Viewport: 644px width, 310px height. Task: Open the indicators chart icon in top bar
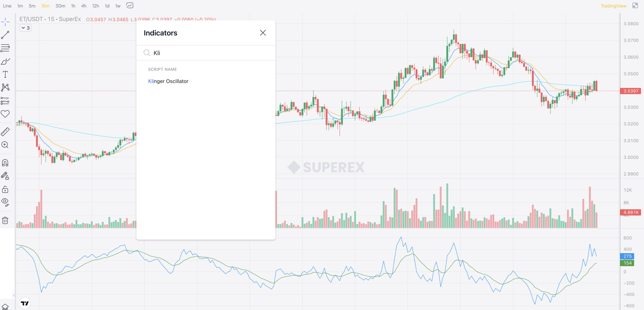pyautogui.click(x=130, y=6)
